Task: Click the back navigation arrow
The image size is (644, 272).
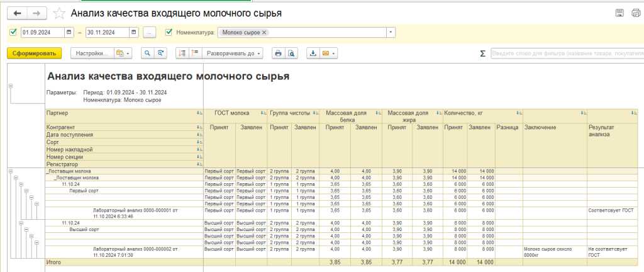Action: point(17,13)
